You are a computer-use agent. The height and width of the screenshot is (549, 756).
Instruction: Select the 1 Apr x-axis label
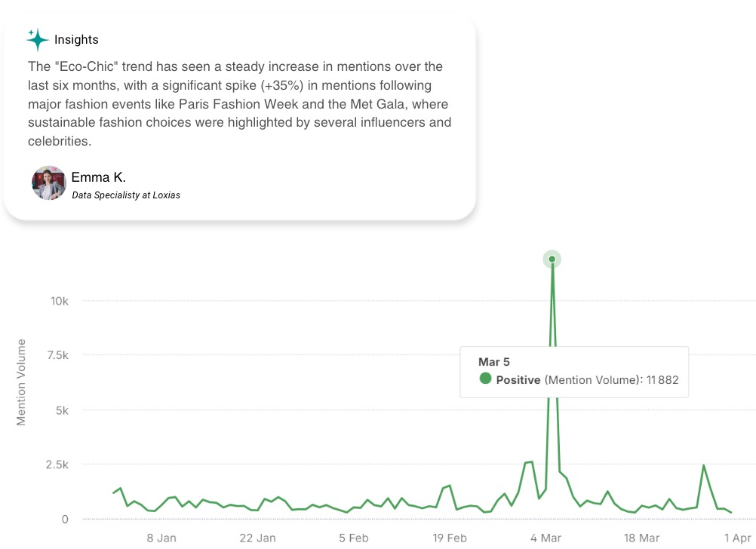[x=737, y=538]
